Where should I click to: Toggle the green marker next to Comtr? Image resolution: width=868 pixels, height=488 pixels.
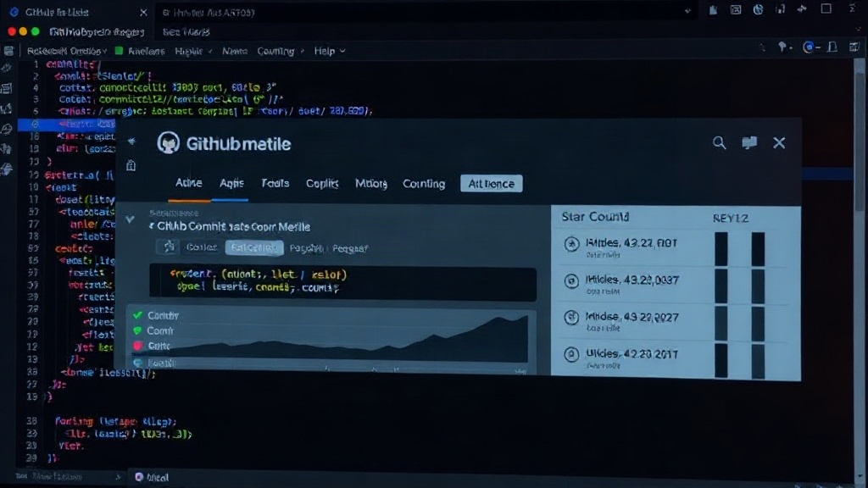pos(137,330)
